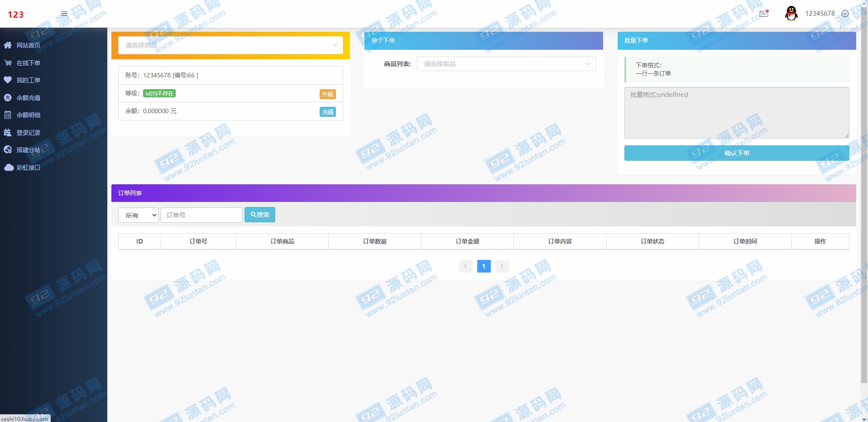Viewport: 868px width, 422px height.
Task: Click the 单个下单 panel header
Action: [484, 40]
